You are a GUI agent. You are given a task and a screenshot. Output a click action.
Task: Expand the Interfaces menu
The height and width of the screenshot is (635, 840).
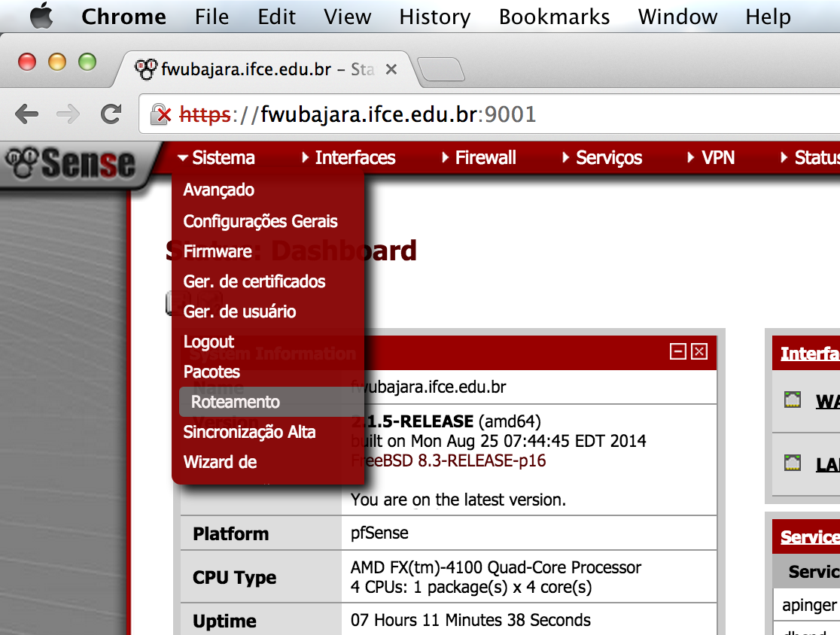pos(348,157)
